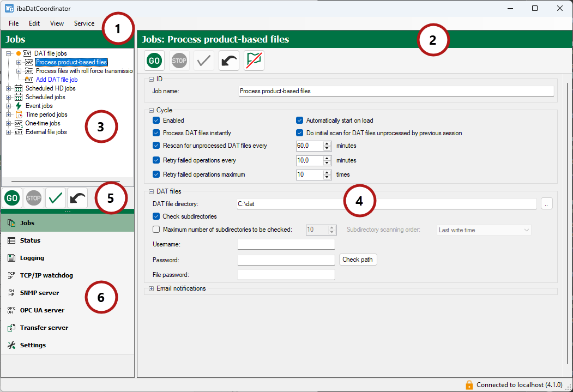Toggle Process DAT files instantly checkbox
Screen dimensions: 573x392
coord(156,133)
